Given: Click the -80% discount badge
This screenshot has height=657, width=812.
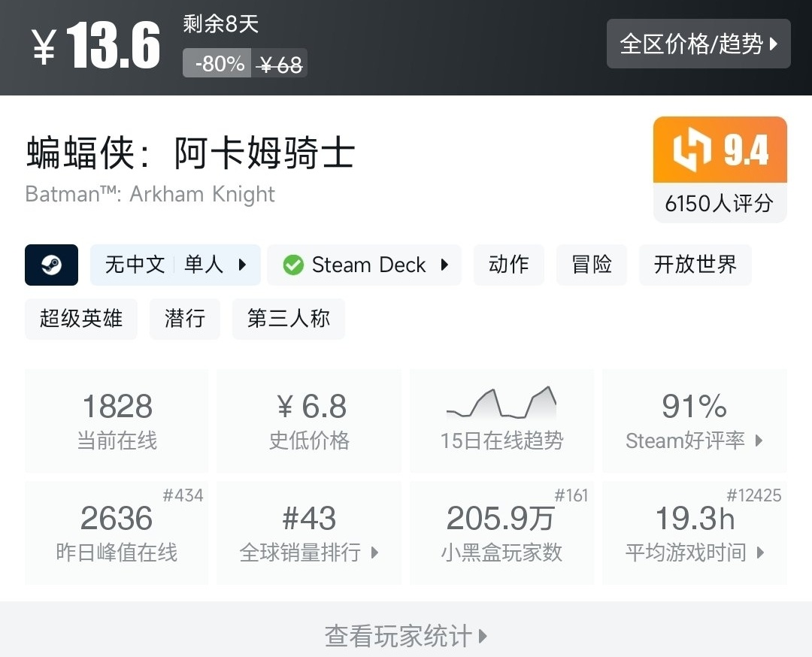Looking at the screenshot, I should 217,64.
